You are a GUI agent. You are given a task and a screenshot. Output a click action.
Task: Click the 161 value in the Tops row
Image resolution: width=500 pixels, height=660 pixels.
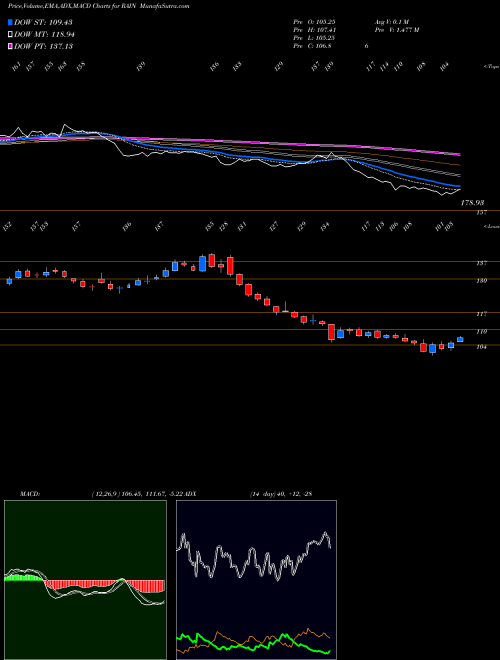pyautogui.click(x=16, y=67)
